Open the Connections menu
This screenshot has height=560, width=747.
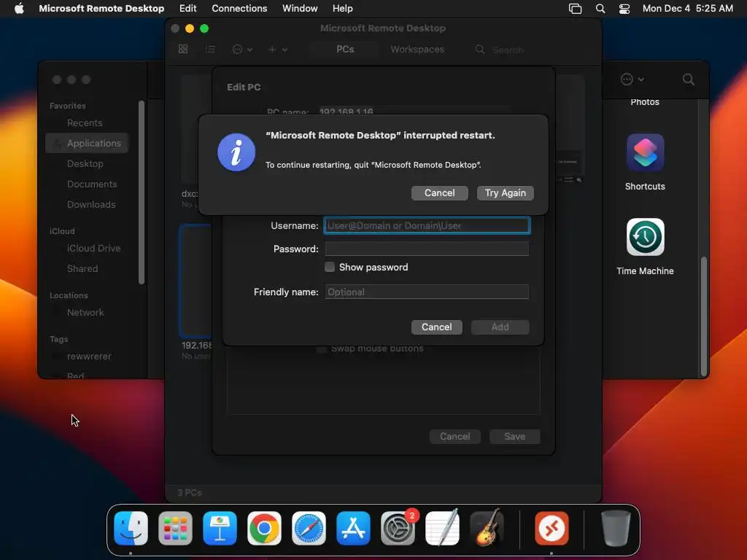pos(239,9)
